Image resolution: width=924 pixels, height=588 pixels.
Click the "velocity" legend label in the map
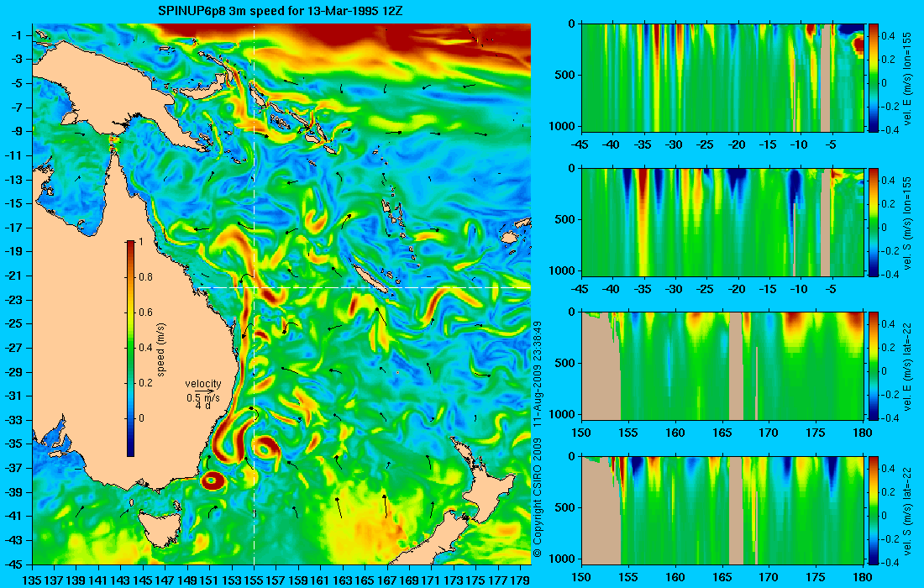[203, 384]
